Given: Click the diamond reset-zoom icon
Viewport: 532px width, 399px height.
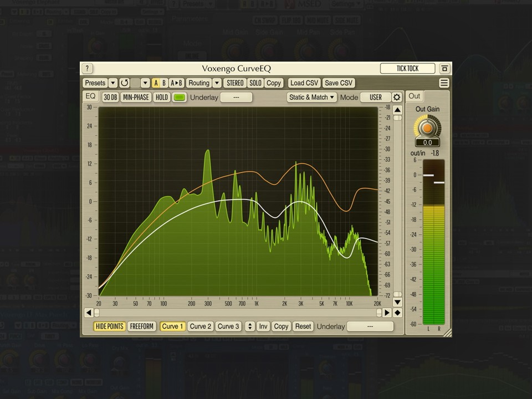Looking at the screenshot, I should pos(397,313).
